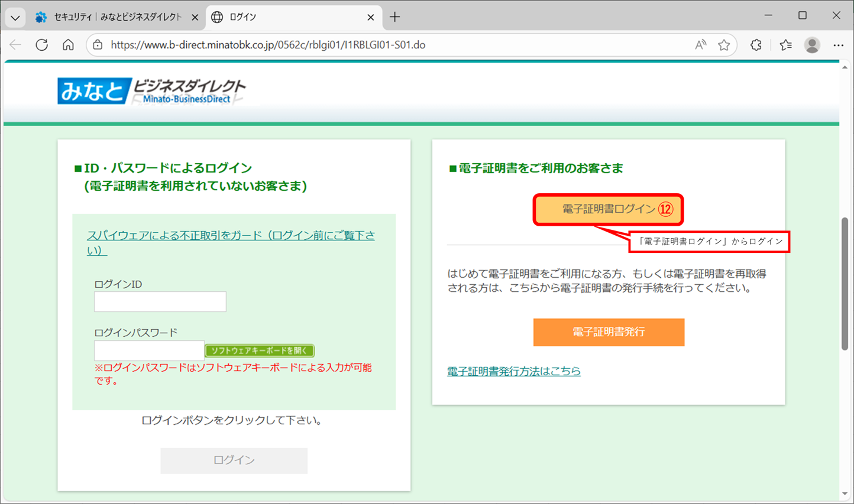Viewport: 854px width, 504px height.
Task: Open browser extensions puzzle icon
Action: (756, 45)
